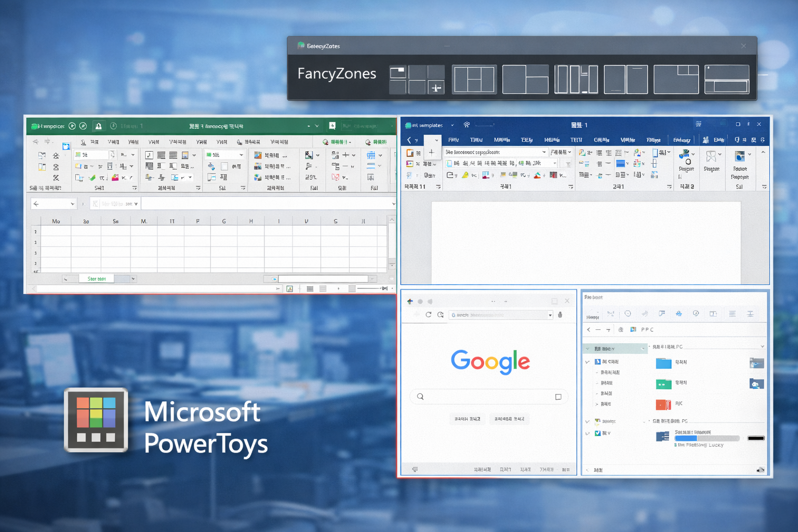
Task: Select column header 'H' in Excel
Action: pyautogui.click(x=251, y=221)
